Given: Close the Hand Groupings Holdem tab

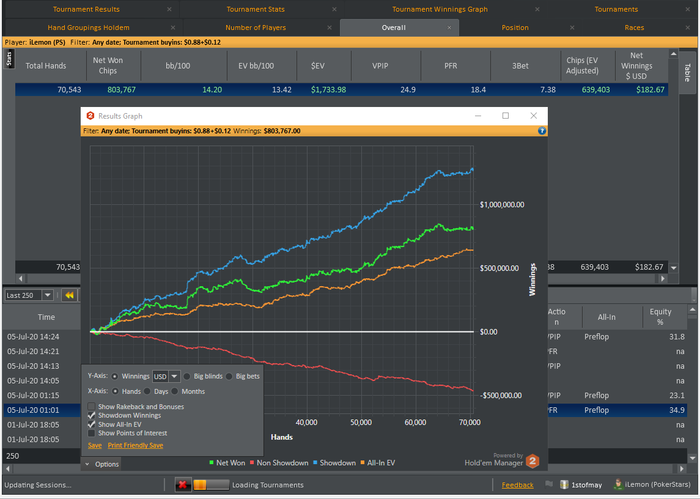Looking at the screenshot, I should point(173,28).
